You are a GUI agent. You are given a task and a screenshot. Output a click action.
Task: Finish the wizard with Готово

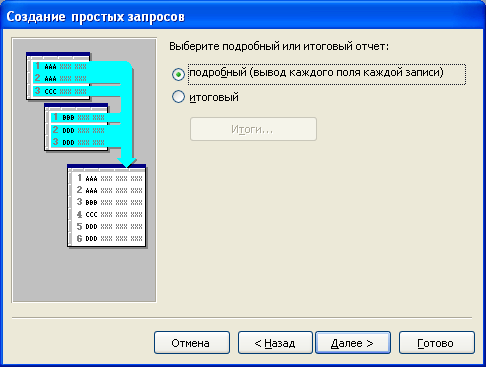[437, 343]
